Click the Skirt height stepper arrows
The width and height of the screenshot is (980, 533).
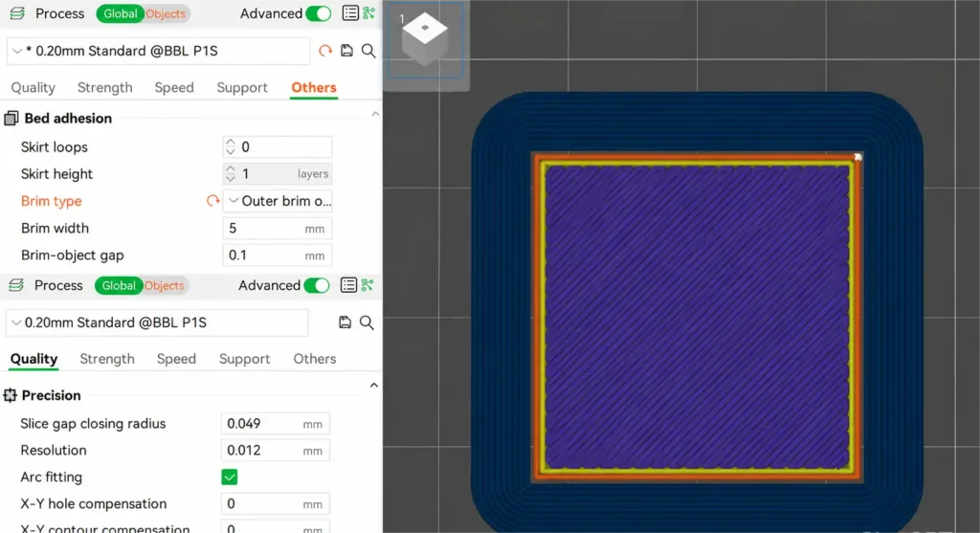(x=230, y=174)
